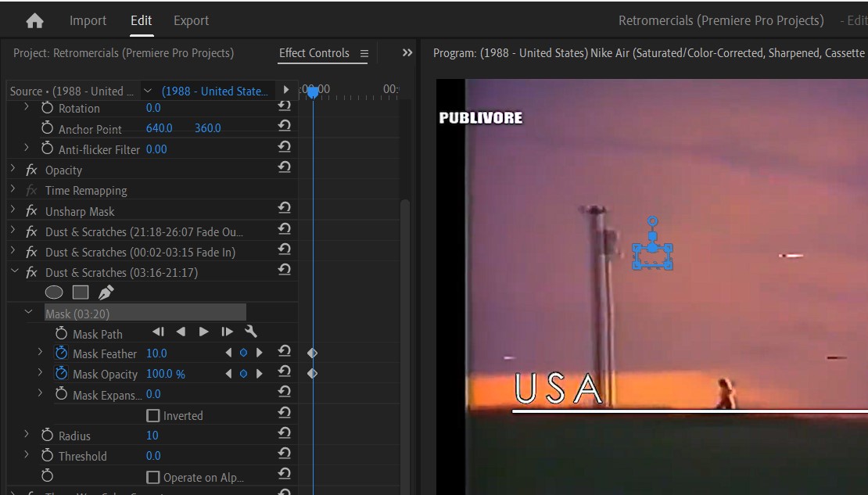
Task: Add or remove Mask Feather keyframe
Action: (x=243, y=353)
